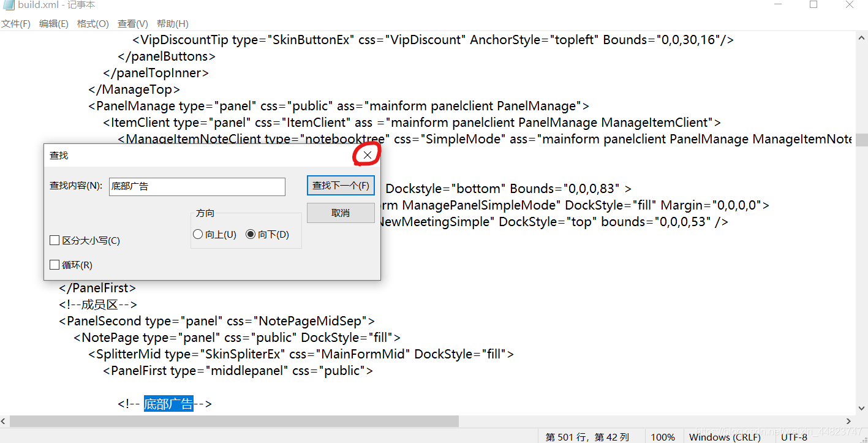Screen dimensions: 868x443
Task: Click the horizontal scrollbar right arrow
Action: pos(848,422)
